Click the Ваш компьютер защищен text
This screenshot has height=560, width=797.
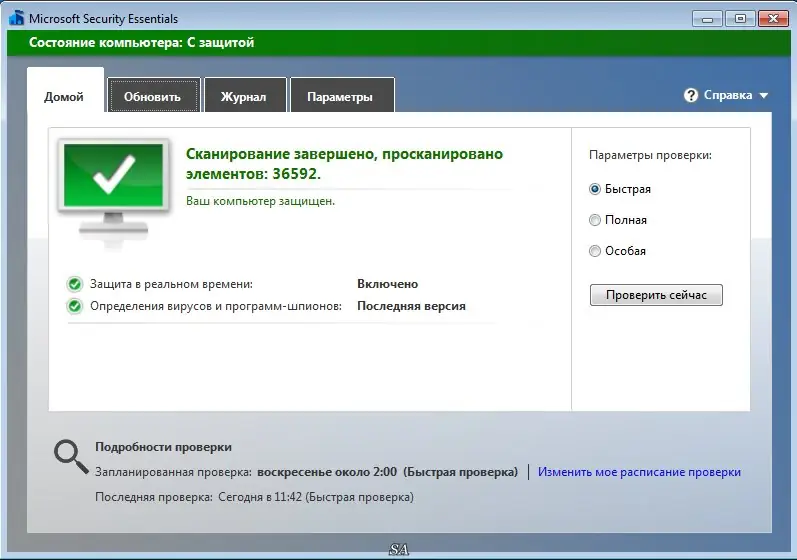(260, 201)
